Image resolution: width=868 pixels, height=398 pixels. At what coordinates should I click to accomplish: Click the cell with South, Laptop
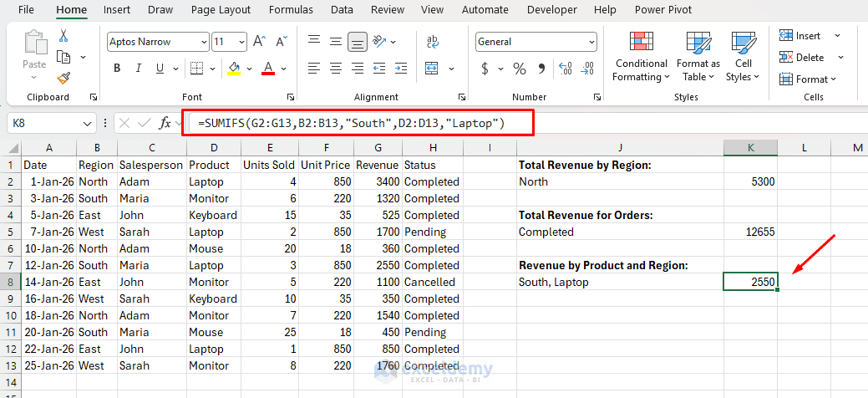click(620, 282)
